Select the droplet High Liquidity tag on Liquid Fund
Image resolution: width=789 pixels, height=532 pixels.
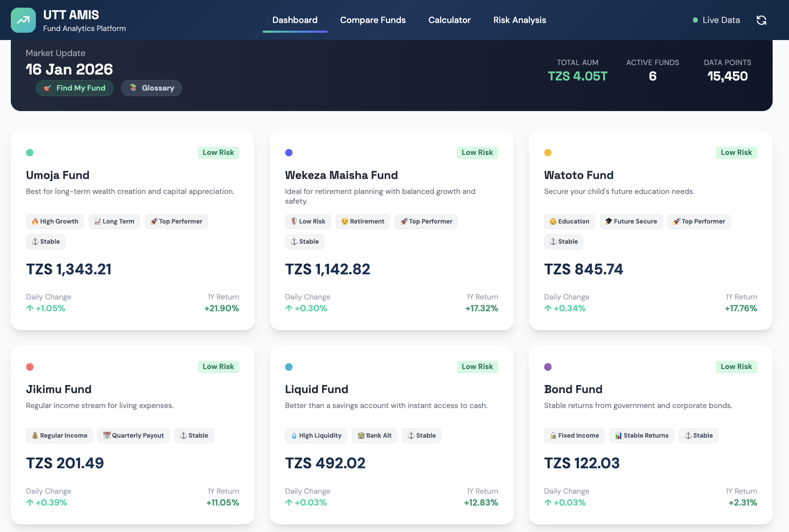tap(316, 436)
